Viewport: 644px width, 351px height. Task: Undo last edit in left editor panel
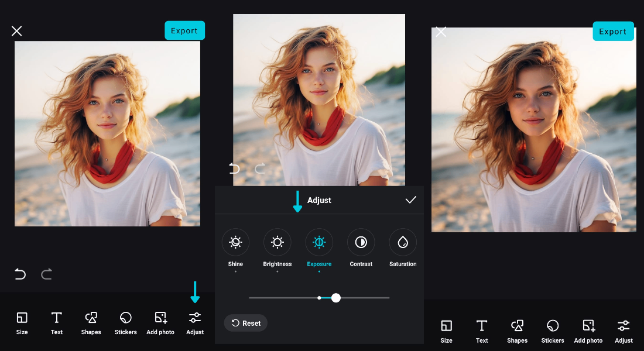pyautogui.click(x=20, y=274)
